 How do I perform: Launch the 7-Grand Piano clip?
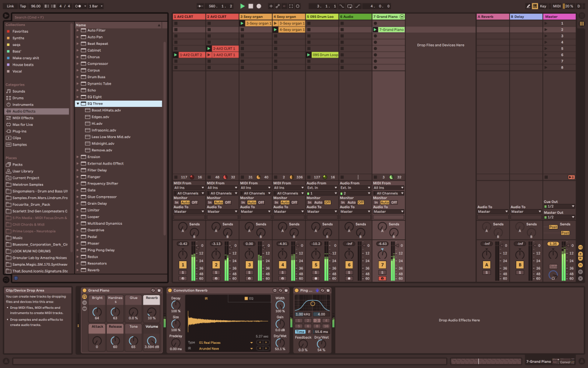(x=376, y=29)
